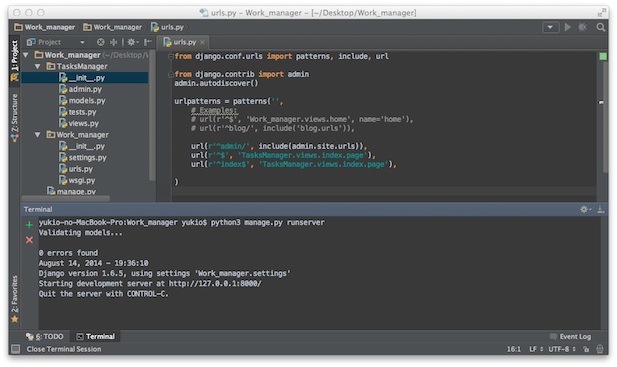Click the Collapse All icon in Project panel
Screen dimensions: 617x367
pos(114,42)
